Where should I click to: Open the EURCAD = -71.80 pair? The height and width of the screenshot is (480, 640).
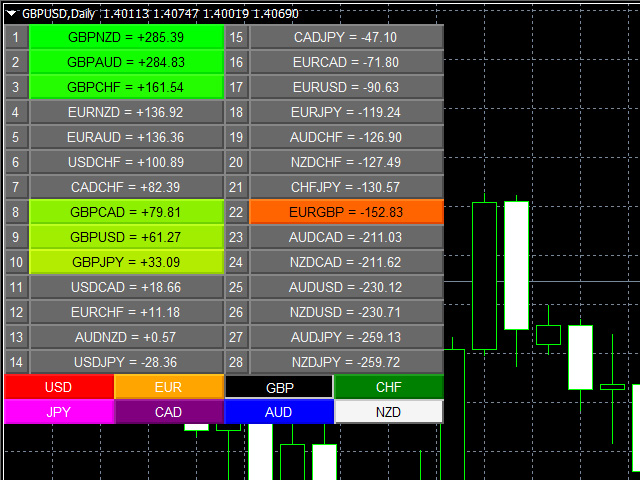[347, 62]
